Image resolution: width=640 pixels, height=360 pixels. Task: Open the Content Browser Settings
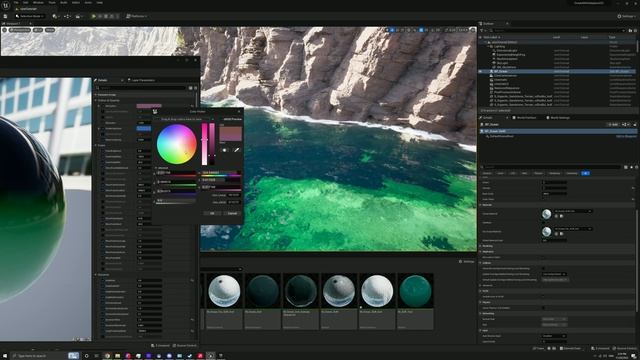[467, 262]
